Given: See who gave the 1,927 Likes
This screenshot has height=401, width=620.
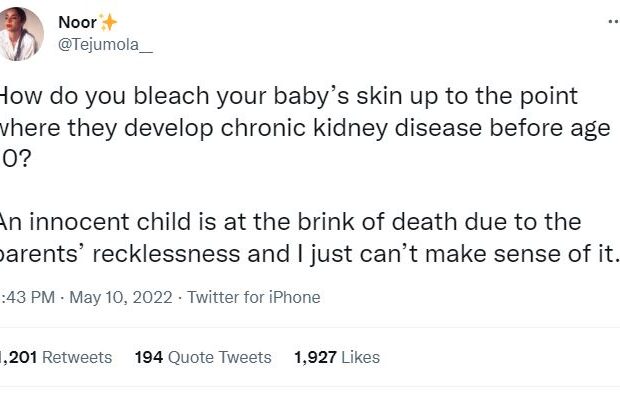Looking at the screenshot, I should coord(337,357).
